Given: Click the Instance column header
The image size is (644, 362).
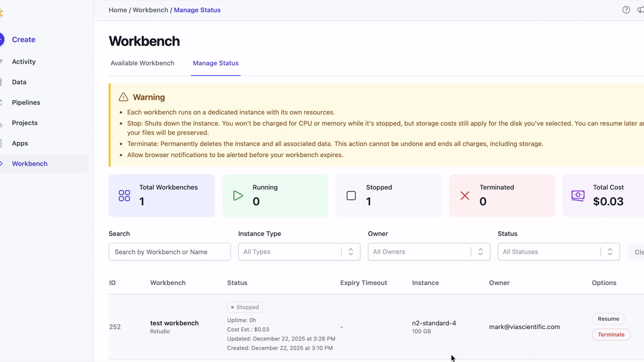Looking at the screenshot, I should pos(425,283).
